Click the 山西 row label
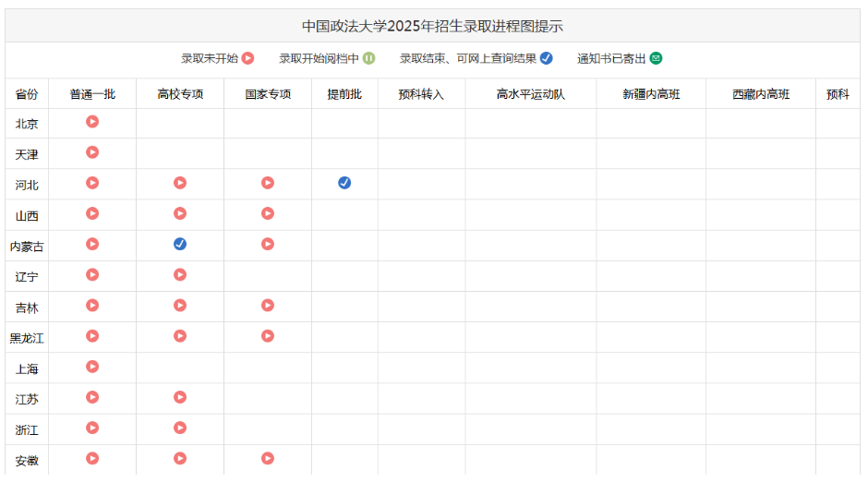 27,216
